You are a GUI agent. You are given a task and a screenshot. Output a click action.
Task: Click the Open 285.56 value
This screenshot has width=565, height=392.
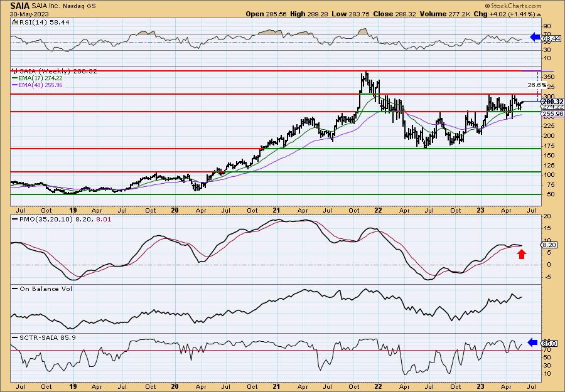[x=266, y=14]
